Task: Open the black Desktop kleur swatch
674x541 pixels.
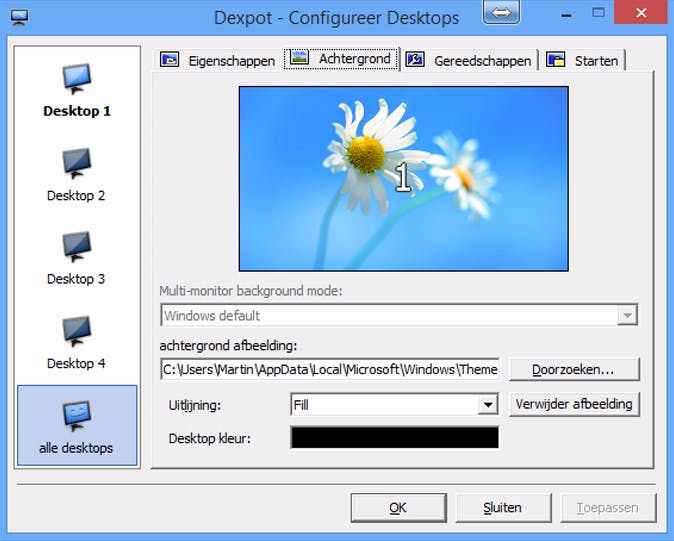Action: pos(395,437)
